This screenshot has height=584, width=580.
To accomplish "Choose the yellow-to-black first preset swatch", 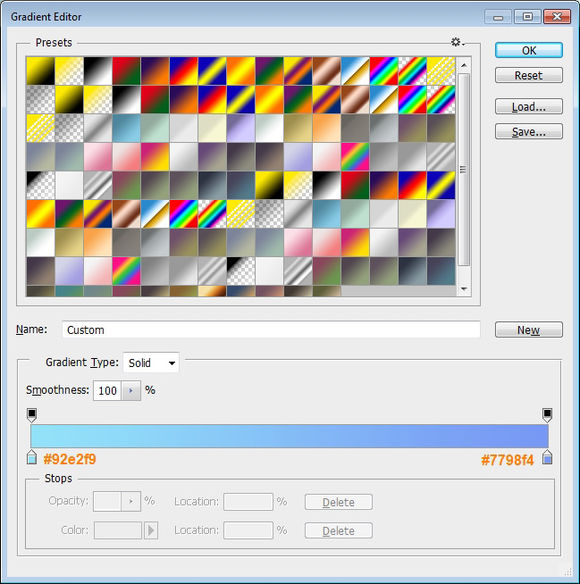I will click(41, 71).
